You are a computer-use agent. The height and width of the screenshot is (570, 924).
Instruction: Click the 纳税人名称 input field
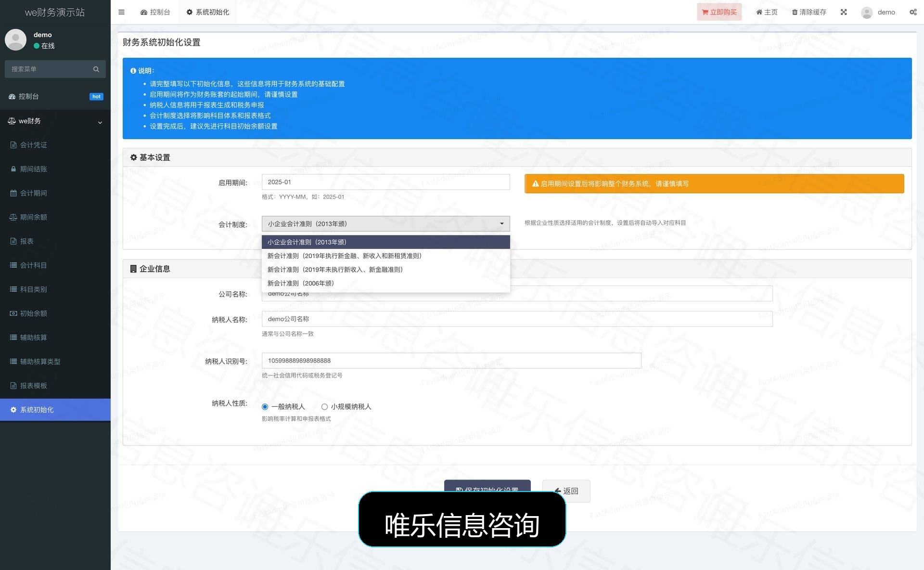coord(517,319)
